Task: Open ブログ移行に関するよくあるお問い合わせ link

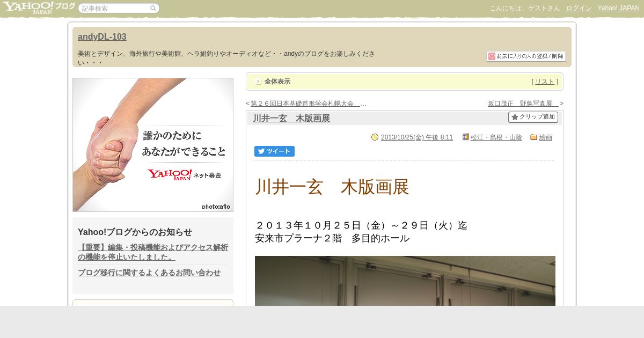Action: tap(149, 273)
